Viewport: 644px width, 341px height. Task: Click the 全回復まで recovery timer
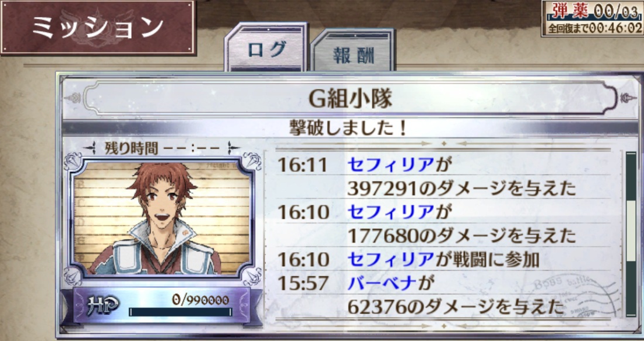tap(592, 28)
